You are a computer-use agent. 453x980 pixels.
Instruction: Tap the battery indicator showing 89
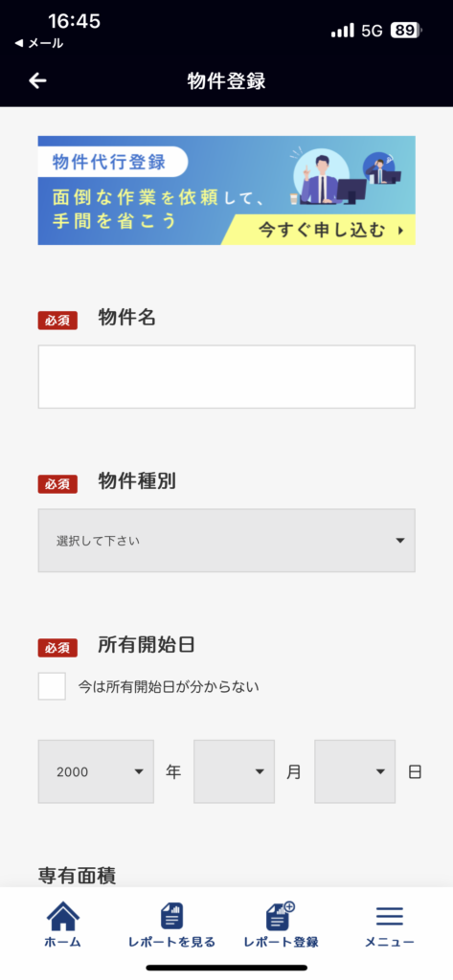(x=407, y=30)
